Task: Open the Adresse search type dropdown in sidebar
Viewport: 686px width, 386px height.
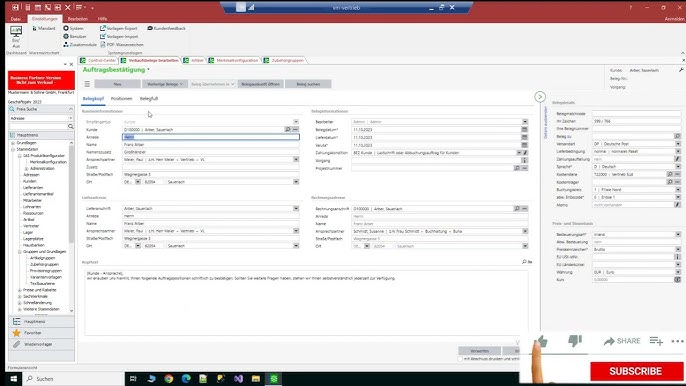Action: 70,118
